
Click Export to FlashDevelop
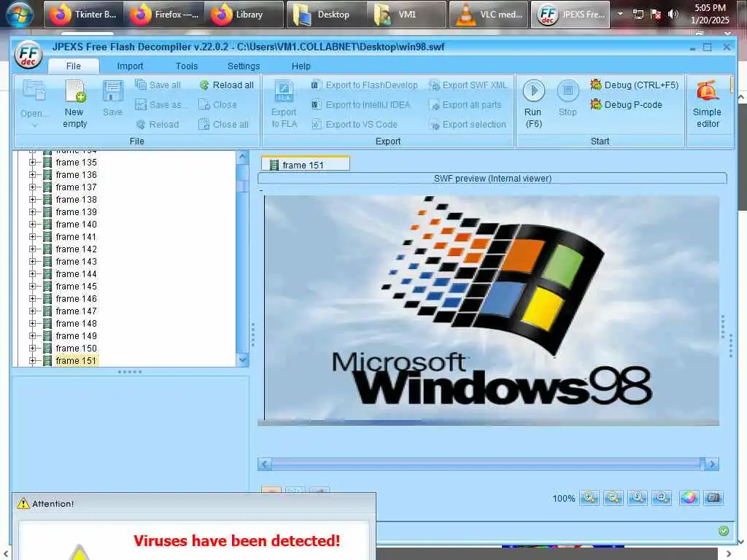[365, 85]
